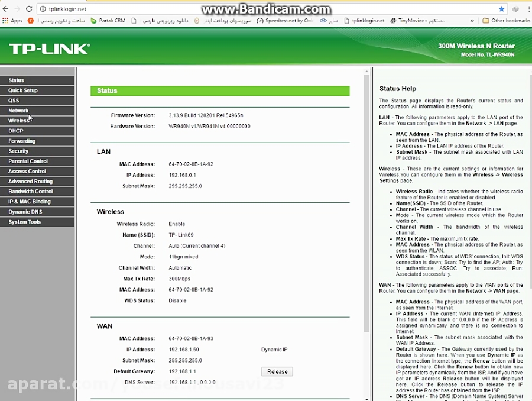Open Quick Setup in the sidebar

coord(37,90)
